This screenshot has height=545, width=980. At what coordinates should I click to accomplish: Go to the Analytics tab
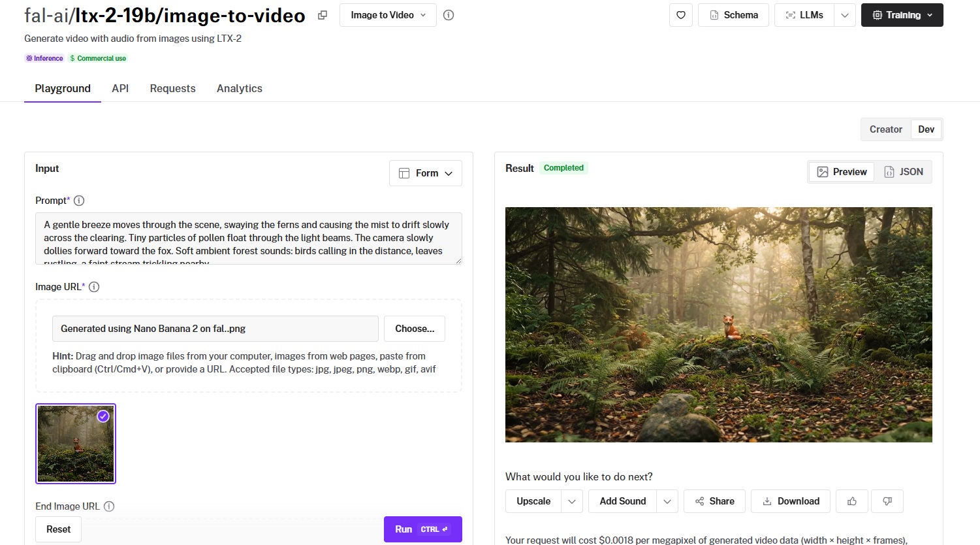click(x=239, y=88)
